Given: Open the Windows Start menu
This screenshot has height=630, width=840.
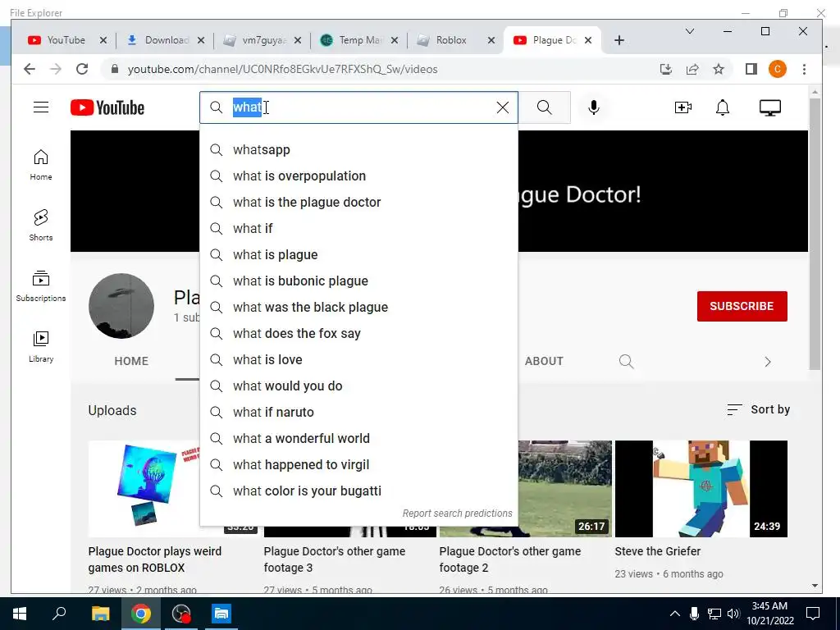Looking at the screenshot, I should coord(20,614).
